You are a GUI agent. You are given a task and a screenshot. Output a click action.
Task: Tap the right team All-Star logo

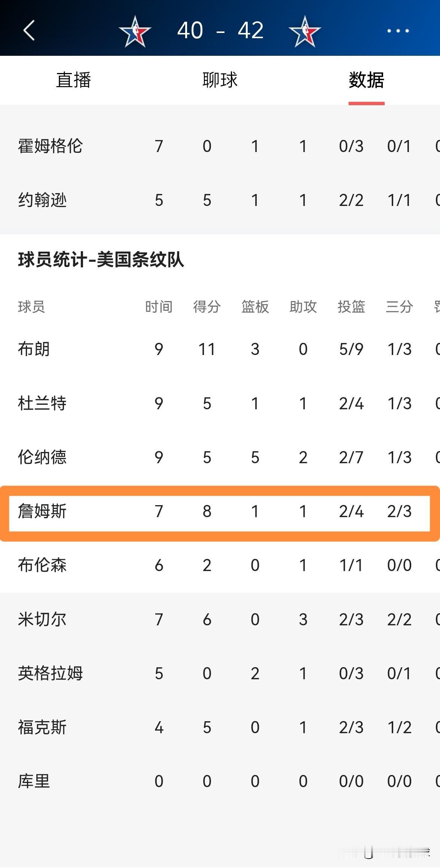tap(305, 31)
